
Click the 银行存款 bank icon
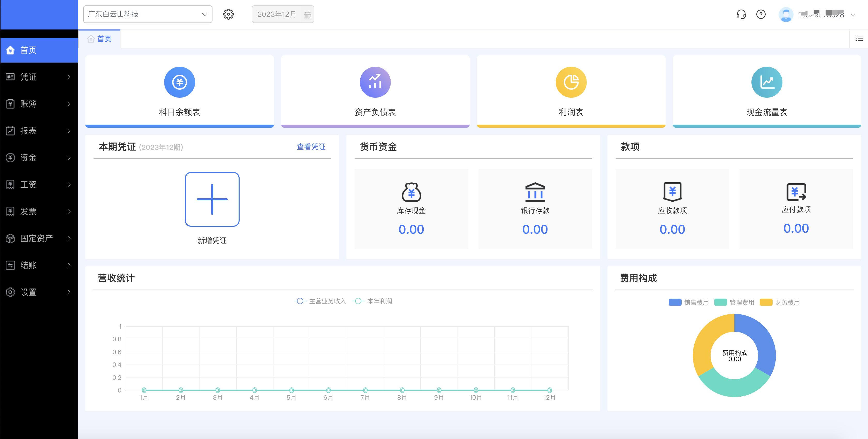535,192
